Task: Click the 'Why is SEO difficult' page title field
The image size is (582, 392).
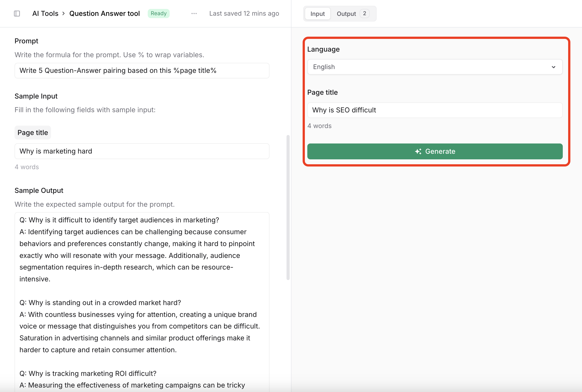Action: pyautogui.click(x=434, y=110)
